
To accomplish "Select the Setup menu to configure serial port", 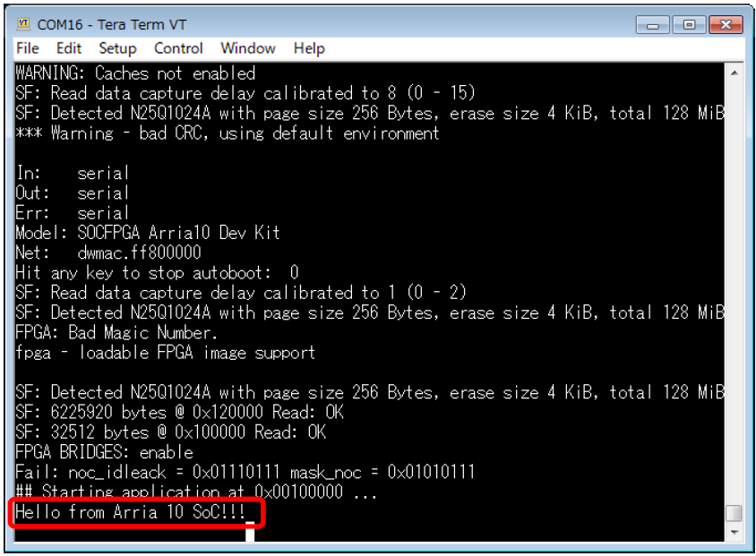I will click(117, 48).
